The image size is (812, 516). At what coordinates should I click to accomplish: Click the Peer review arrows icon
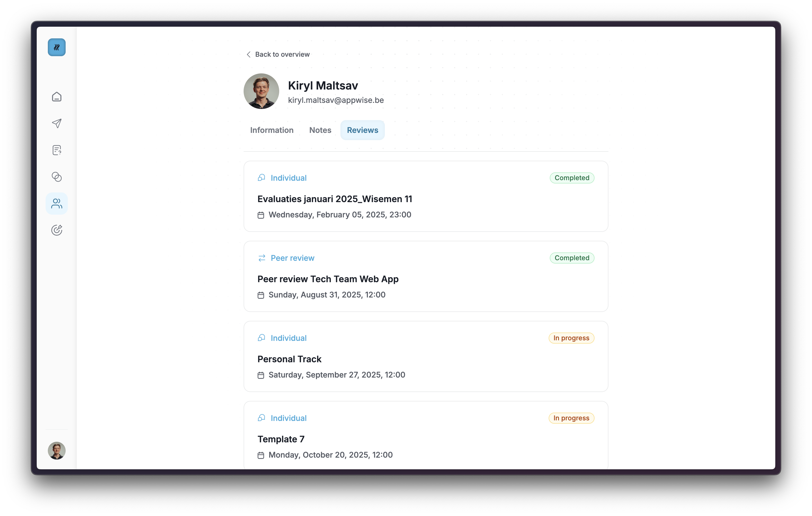click(262, 258)
